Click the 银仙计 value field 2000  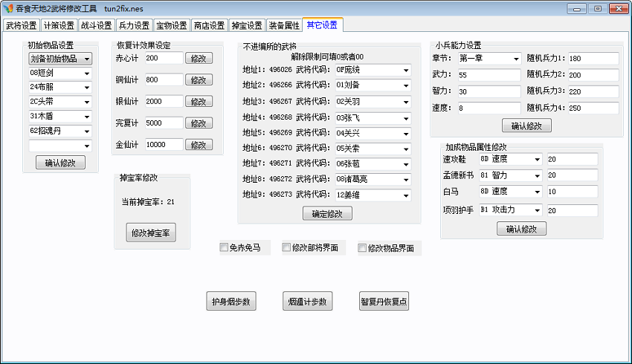[164, 102]
